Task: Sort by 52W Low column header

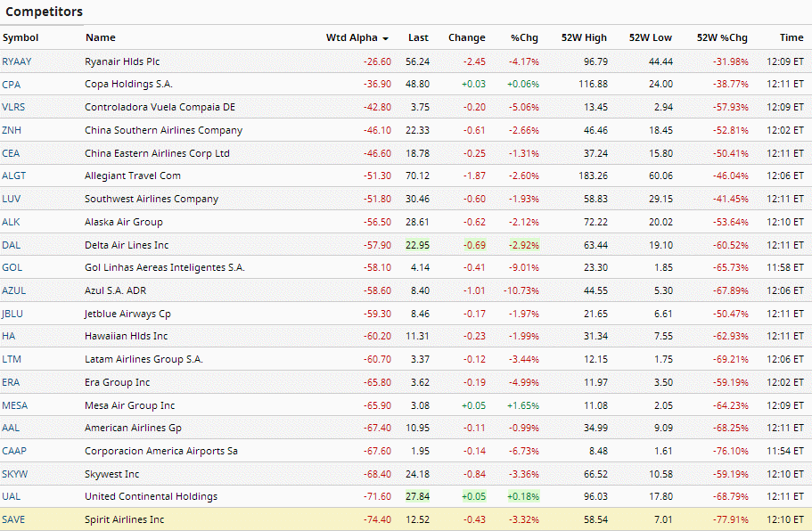Action: (650, 37)
